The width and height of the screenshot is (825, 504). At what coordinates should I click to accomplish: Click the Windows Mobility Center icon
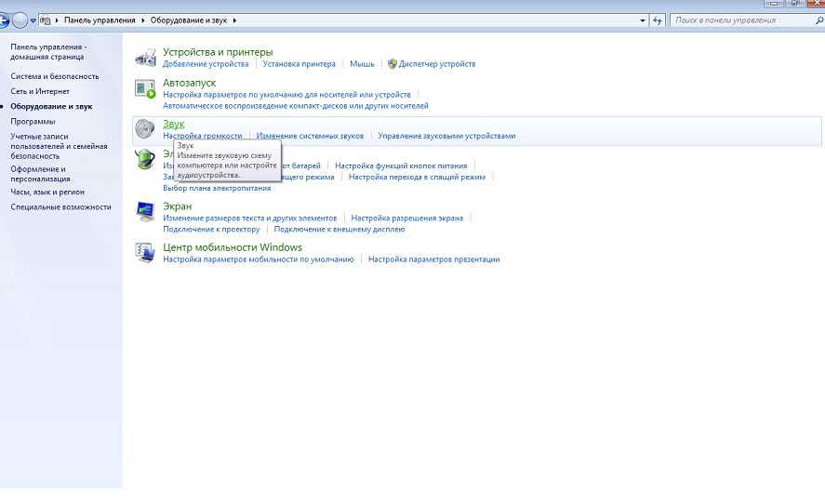145,253
